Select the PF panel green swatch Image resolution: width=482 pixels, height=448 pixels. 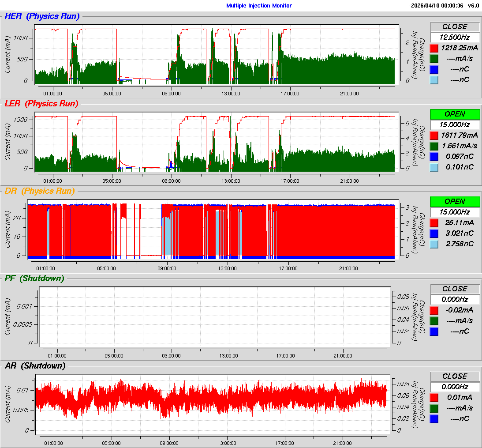point(434,321)
